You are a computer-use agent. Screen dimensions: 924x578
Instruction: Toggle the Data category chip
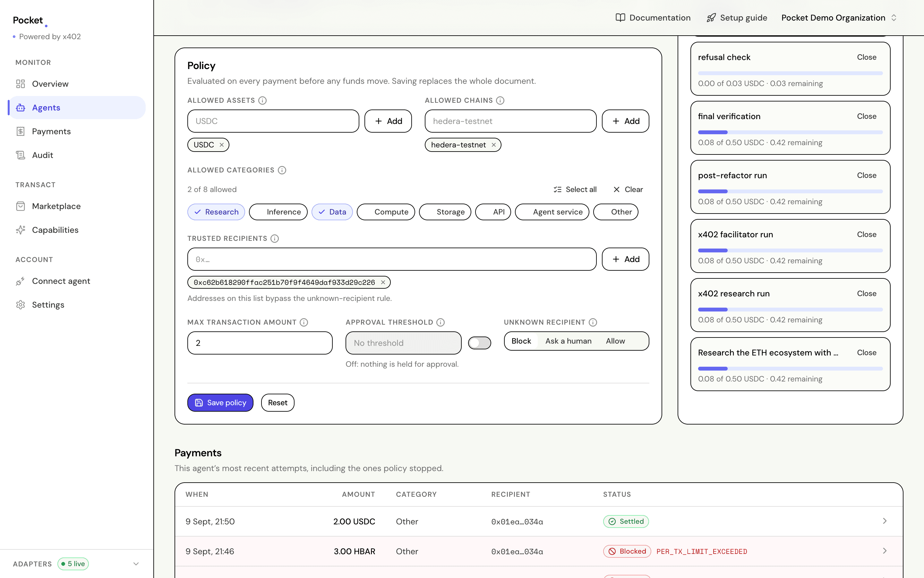click(x=332, y=212)
